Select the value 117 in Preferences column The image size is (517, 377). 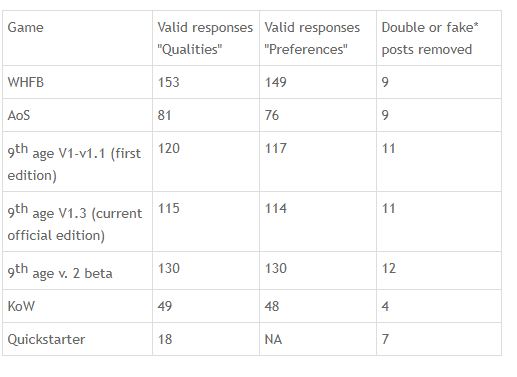pos(276,148)
